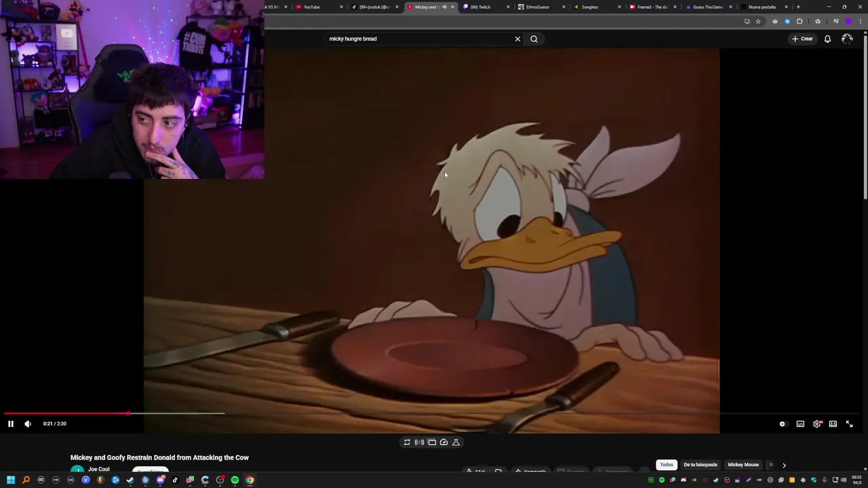The width and height of the screenshot is (868, 488).
Task: Select the 'De tu búsqueda' filter chip
Action: (x=700, y=465)
